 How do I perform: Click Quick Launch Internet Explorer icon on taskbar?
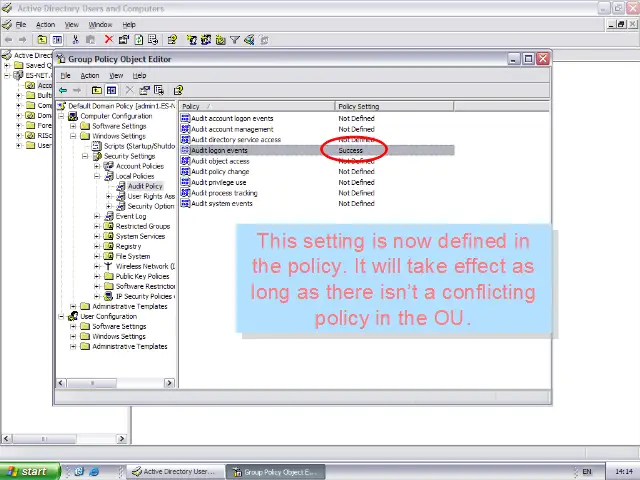(94, 471)
